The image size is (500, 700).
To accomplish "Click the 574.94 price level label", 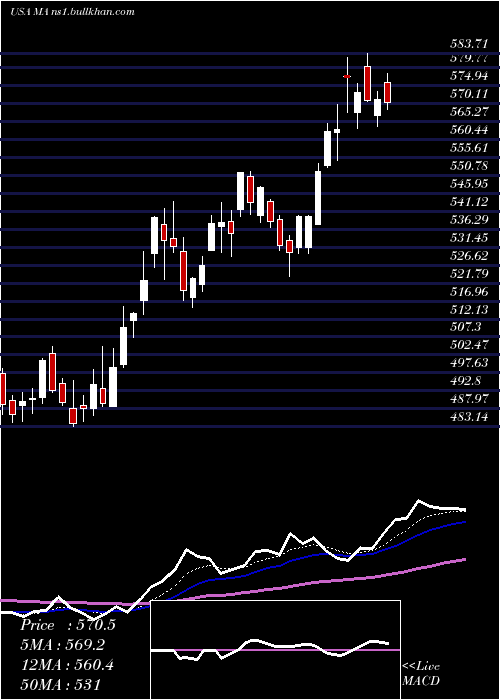I will click(x=469, y=76).
